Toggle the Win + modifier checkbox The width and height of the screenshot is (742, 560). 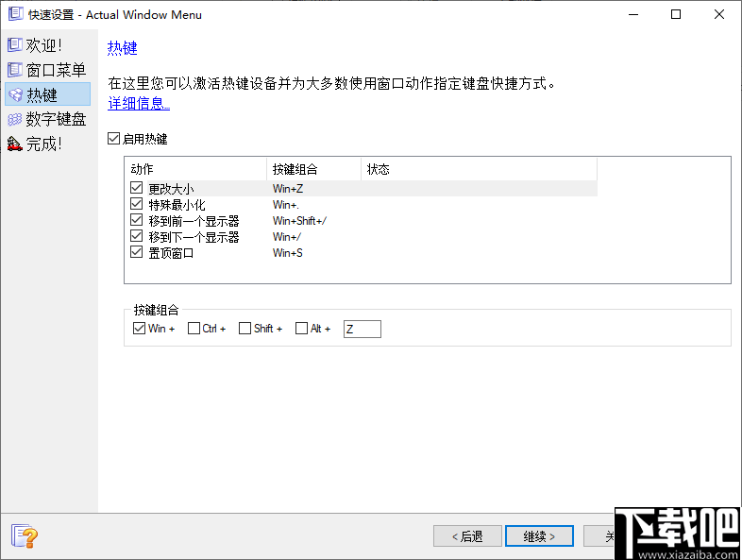tap(139, 328)
